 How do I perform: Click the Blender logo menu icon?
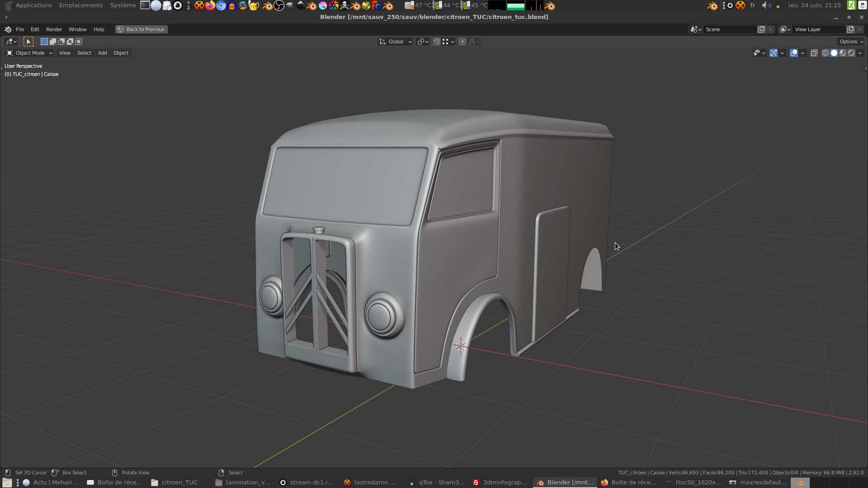(x=8, y=29)
